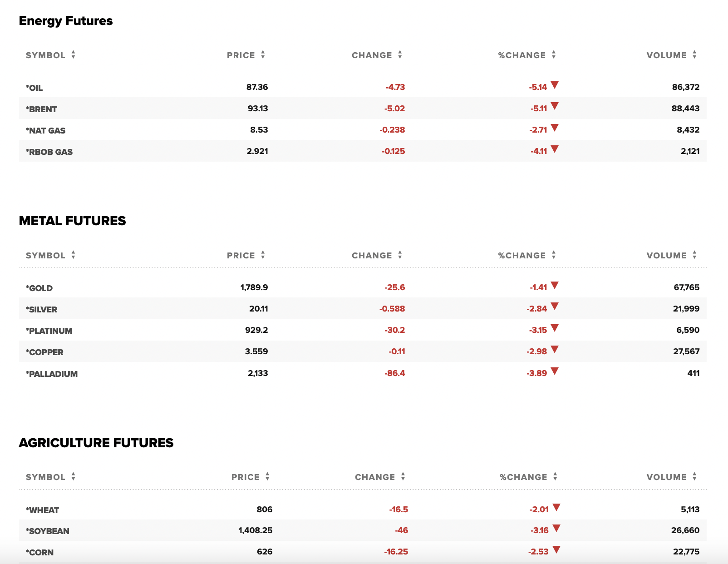Click down arrow beside *SILVER -2.84

coord(555,307)
